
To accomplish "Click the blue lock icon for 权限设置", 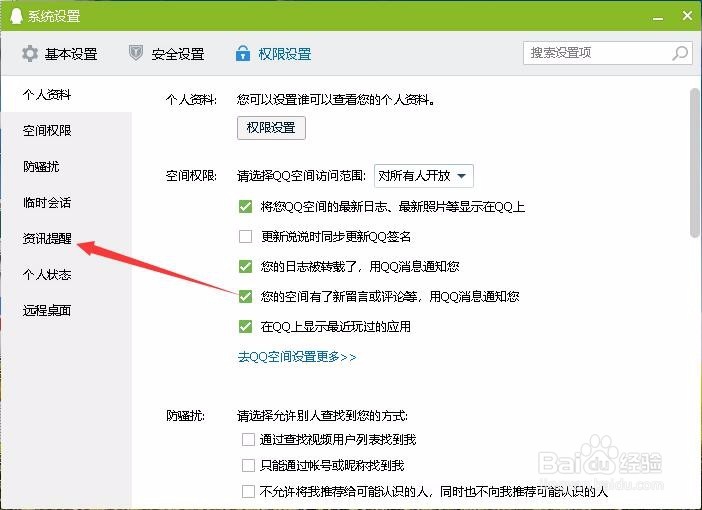I will coord(243,53).
